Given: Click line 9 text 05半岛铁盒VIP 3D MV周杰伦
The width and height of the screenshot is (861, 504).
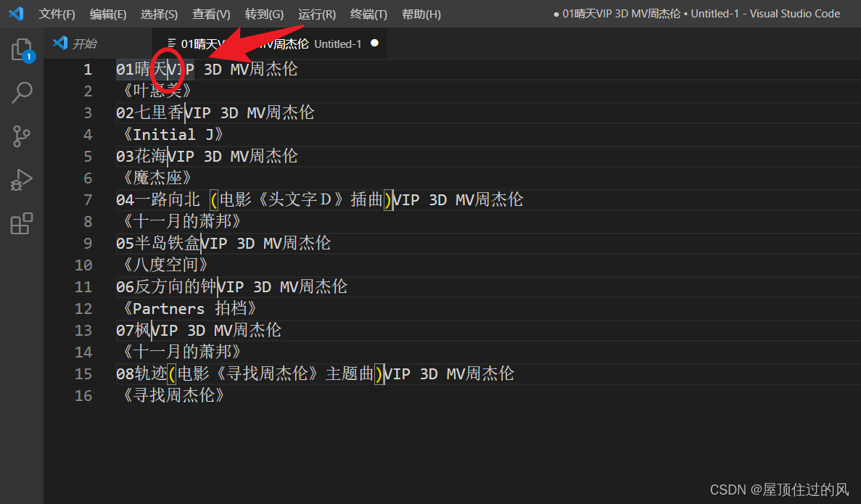Looking at the screenshot, I should pyautogui.click(x=223, y=243).
